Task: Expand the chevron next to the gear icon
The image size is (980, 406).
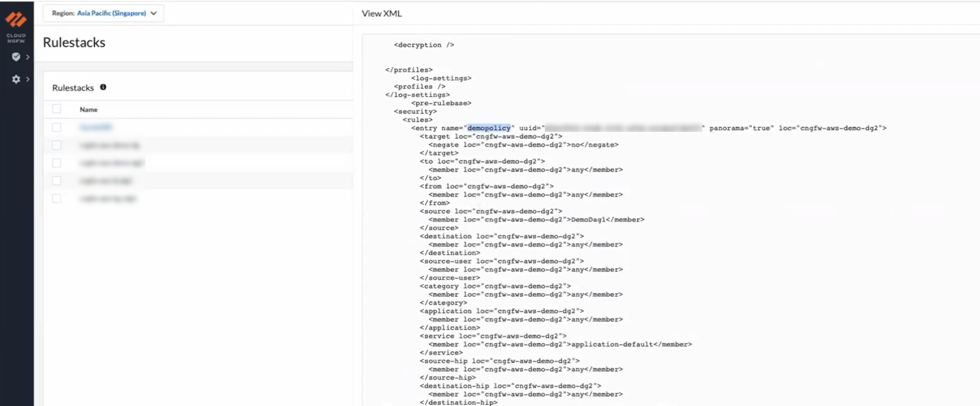Action: click(28, 79)
